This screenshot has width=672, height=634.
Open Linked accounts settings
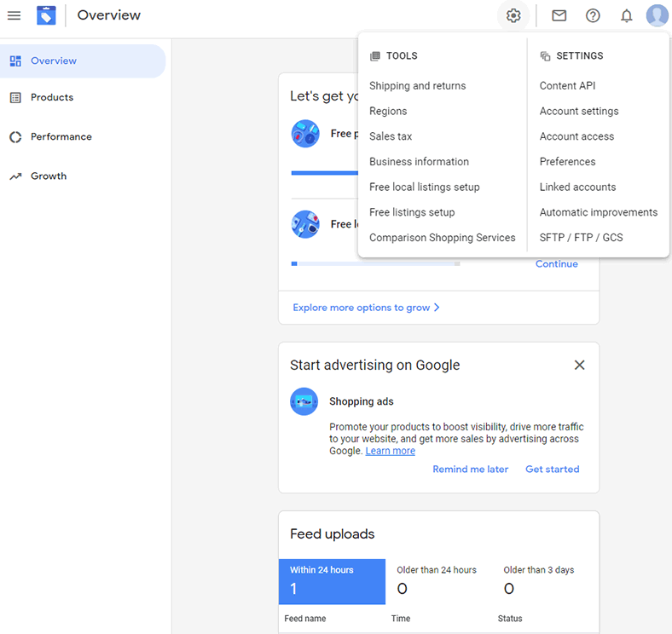click(x=577, y=187)
